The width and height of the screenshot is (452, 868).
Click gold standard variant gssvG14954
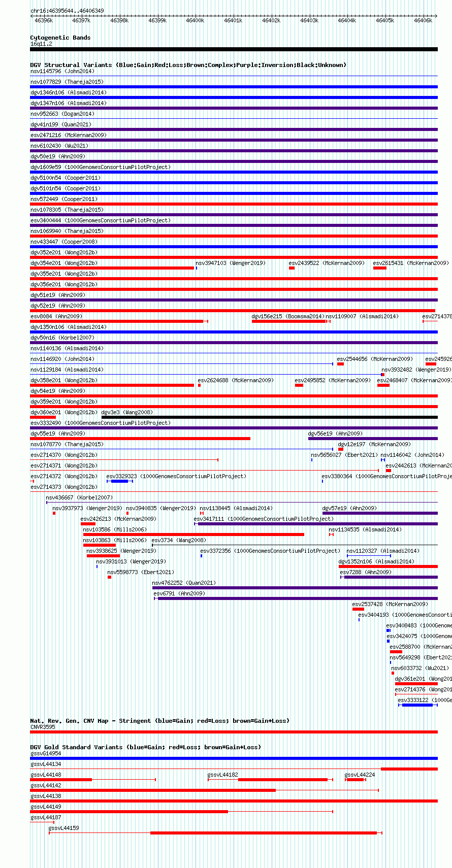(x=46, y=753)
